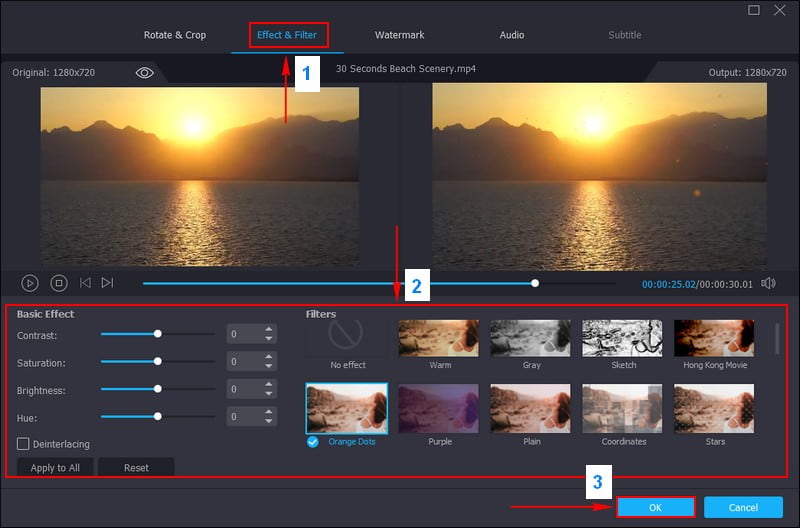
Task: Increase the Contrast value with up arrow
Action: [x=268, y=329]
